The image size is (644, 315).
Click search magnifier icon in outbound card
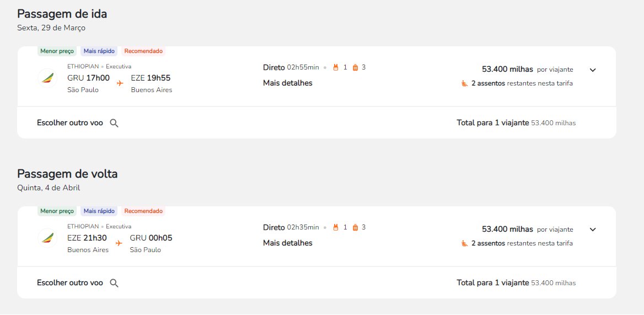pos(114,123)
